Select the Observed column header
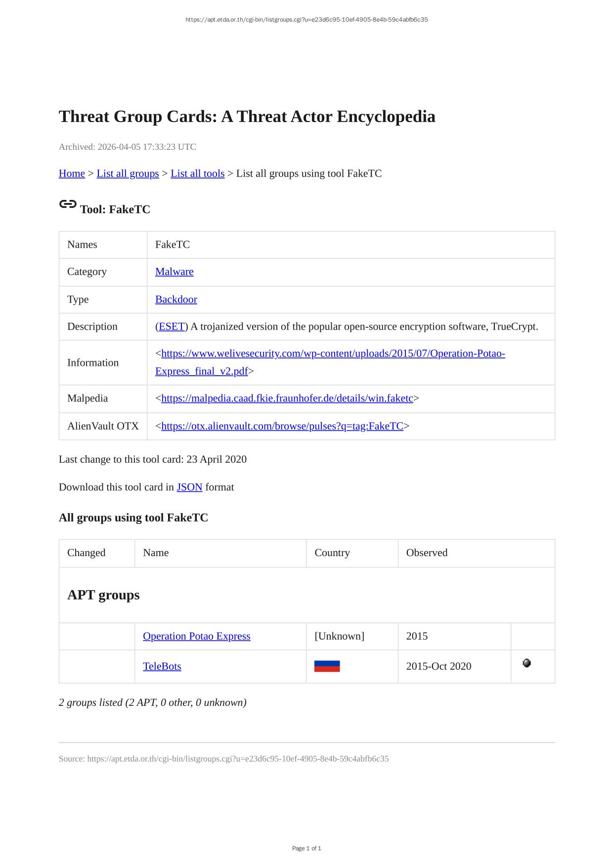 coord(427,553)
